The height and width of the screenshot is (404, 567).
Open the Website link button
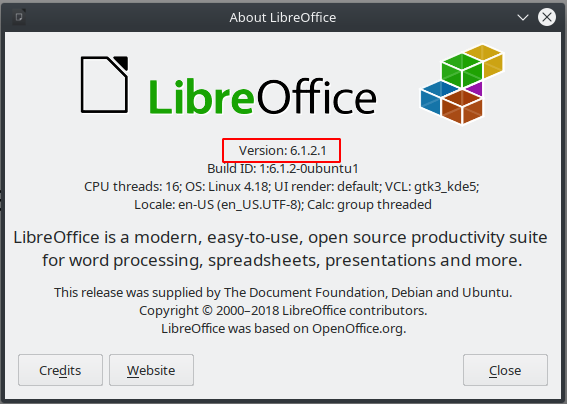click(x=151, y=370)
